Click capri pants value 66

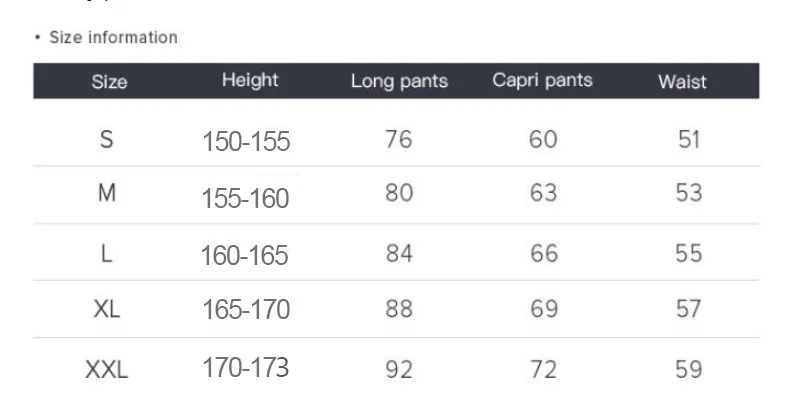tap(544, 253)
